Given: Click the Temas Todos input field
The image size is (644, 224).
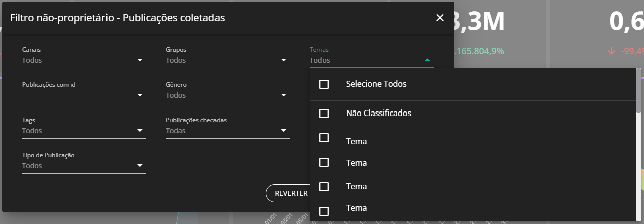Looking at the screenshot, I should (x=364, y=60).
